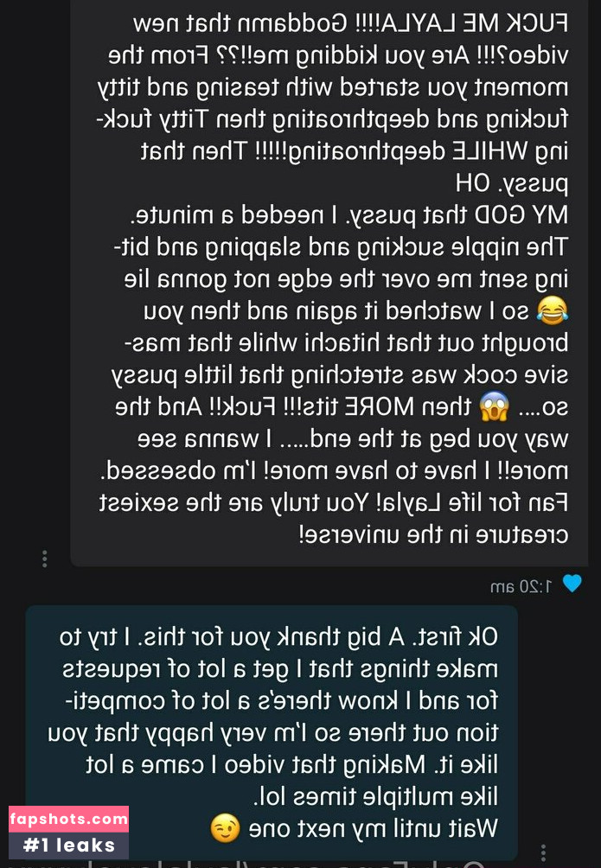
Task: Click the line reading Ok first. A big thank you
Action: pyautogui.click(x=278, y=637)
